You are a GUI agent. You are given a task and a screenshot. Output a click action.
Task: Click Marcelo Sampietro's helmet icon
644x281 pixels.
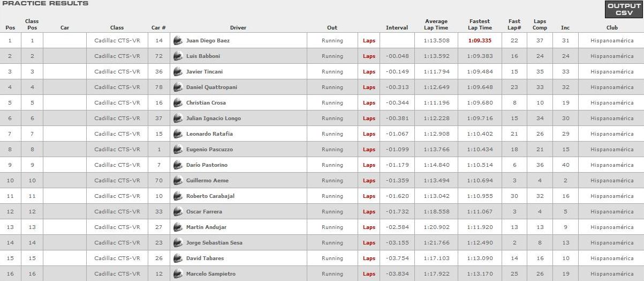coord(178,273)
